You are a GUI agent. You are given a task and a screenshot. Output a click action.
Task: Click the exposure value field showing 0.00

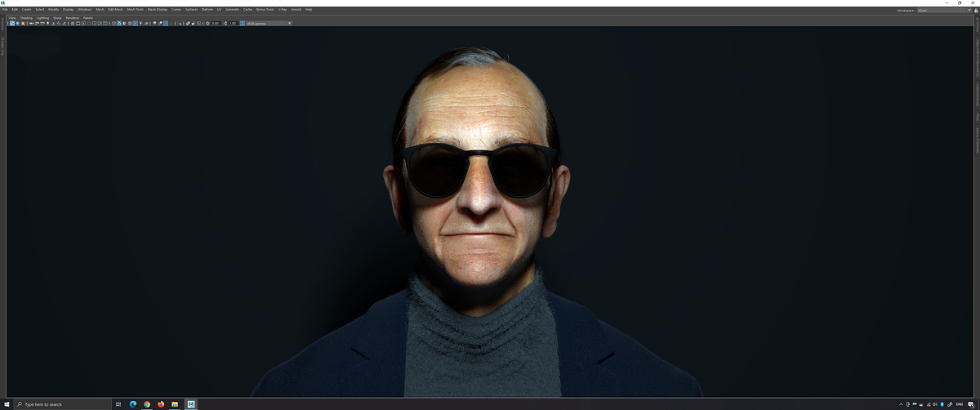click(216, 23)
